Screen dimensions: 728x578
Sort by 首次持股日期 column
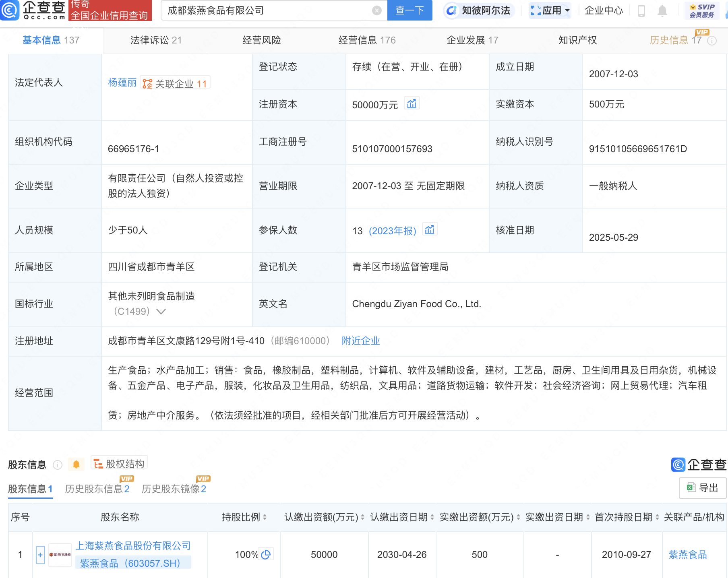657,517
